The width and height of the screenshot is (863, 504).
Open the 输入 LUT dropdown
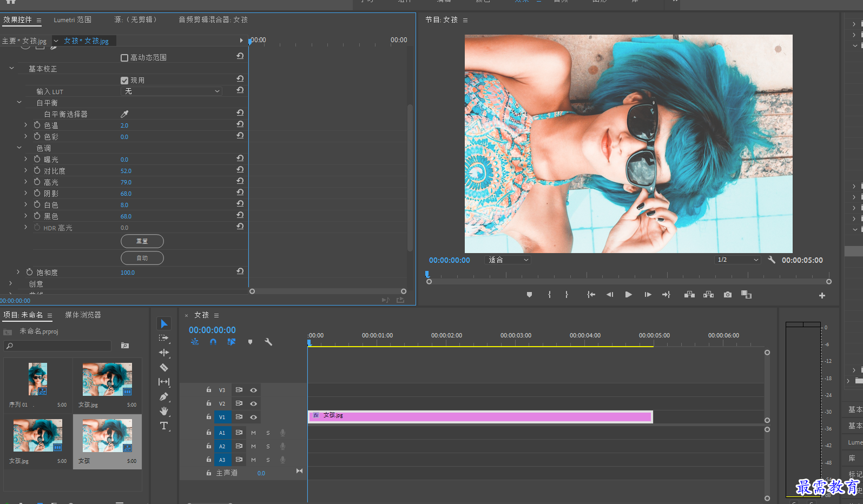coord(172,91)
